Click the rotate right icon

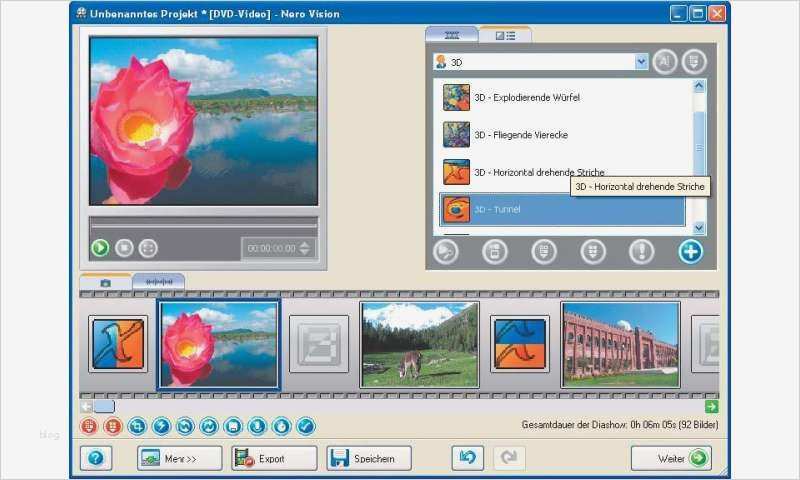coord(209,426)
